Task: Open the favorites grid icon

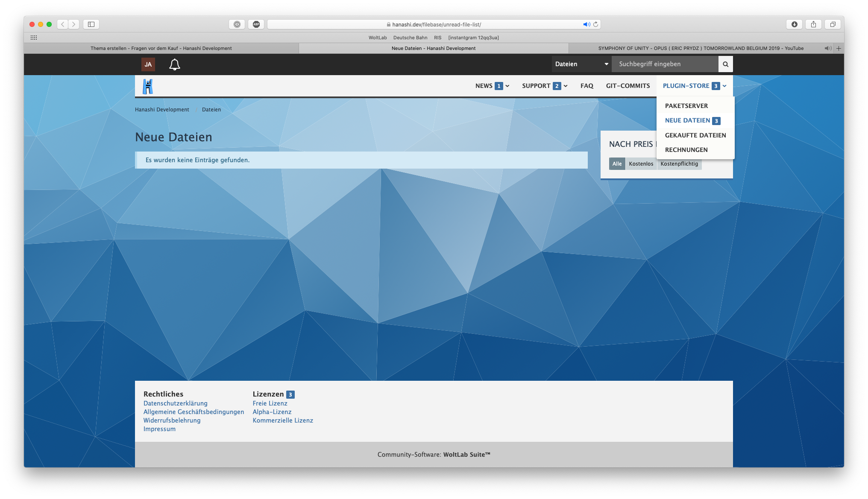Action: point(34,38)
